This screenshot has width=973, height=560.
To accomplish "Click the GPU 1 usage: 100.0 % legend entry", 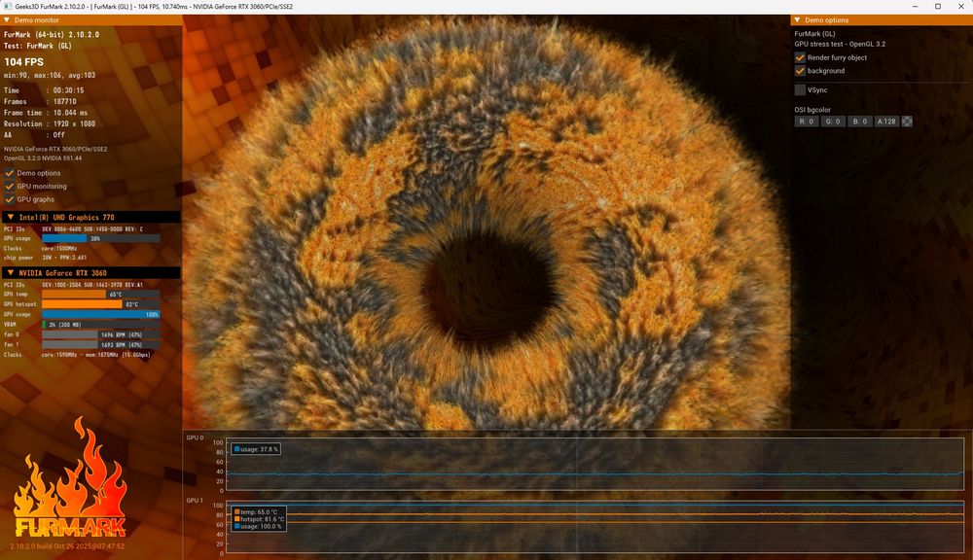I will (258, 526).
